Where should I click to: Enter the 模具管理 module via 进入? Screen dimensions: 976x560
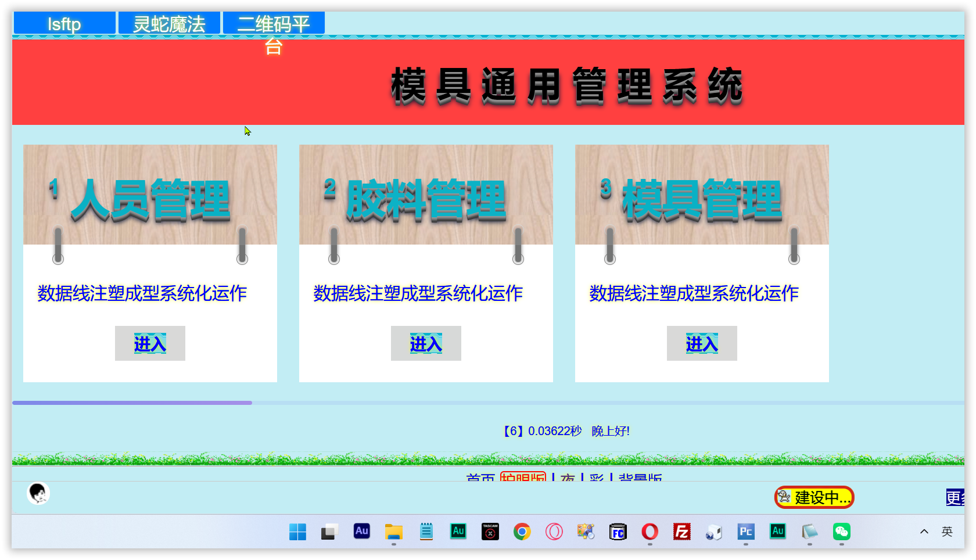[x=702, y=343]
